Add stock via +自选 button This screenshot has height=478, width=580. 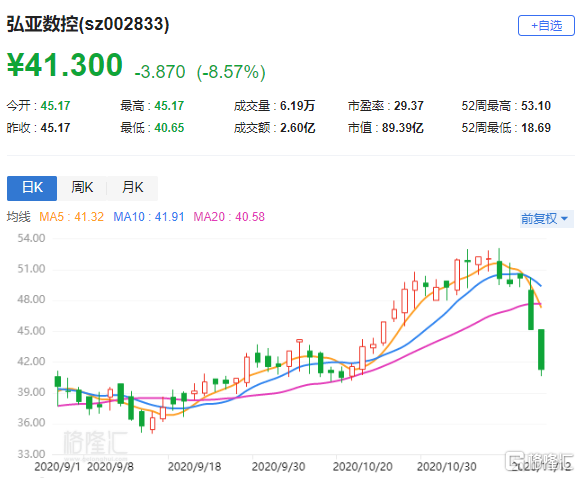546,26
